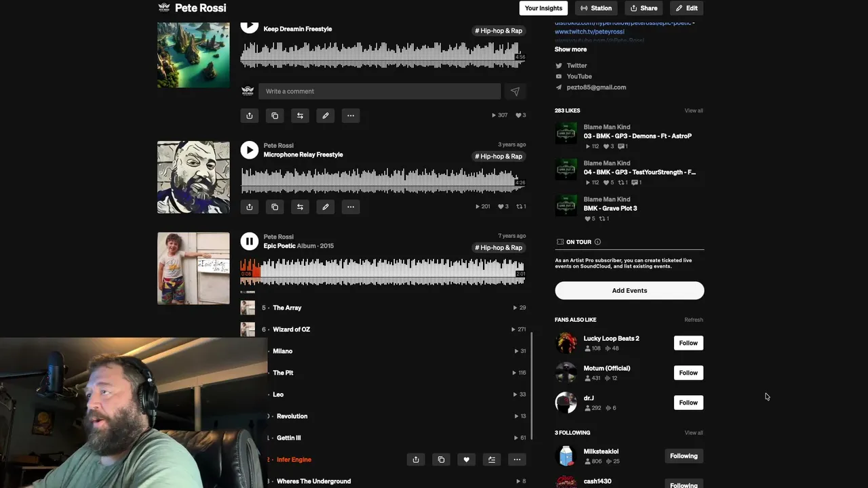This screenshot has height=488, width=868.
Task: Select the Hip-hop & Rap tag on Epic Poetic
Action: tap(498, 248)
